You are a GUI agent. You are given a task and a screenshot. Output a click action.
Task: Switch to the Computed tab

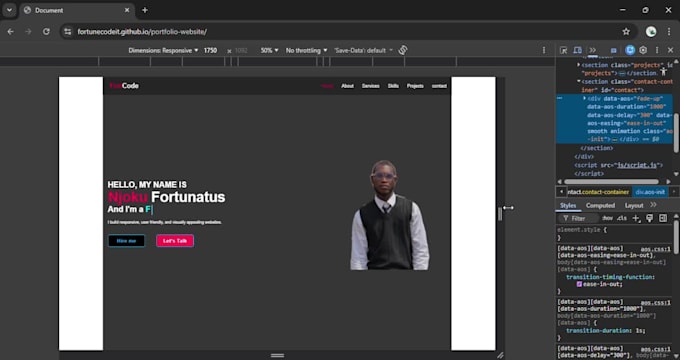[600, 206]
